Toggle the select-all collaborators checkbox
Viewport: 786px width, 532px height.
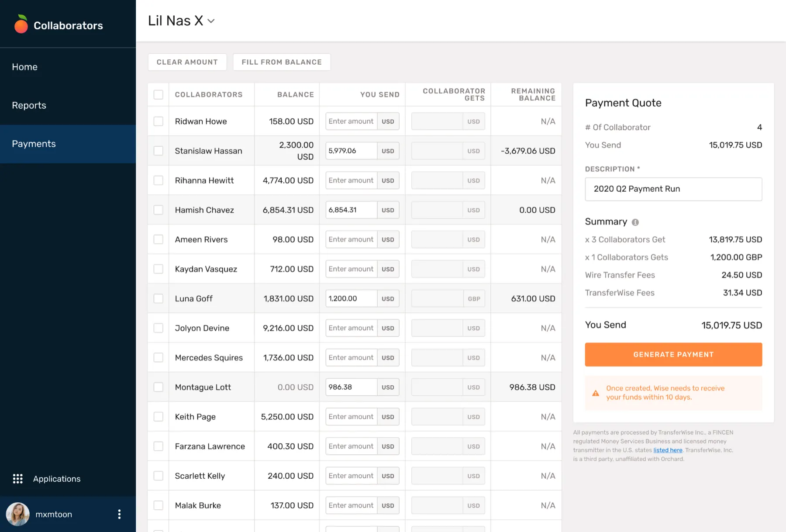coord(159,94)
